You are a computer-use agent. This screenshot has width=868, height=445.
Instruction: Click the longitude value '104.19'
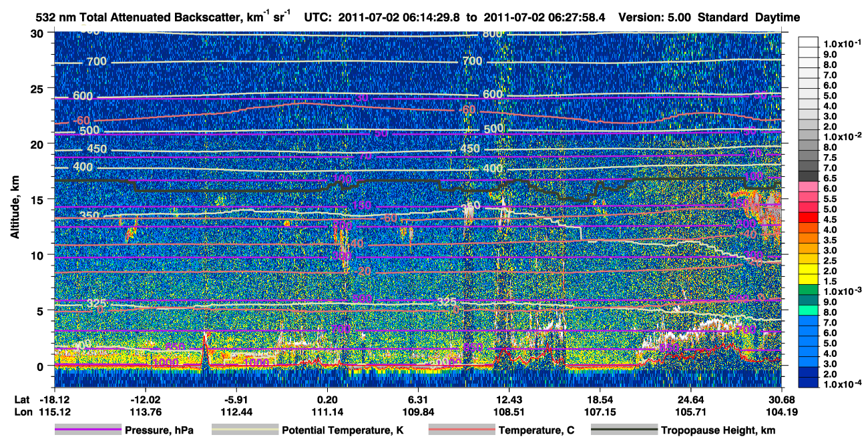coord(781,412)
